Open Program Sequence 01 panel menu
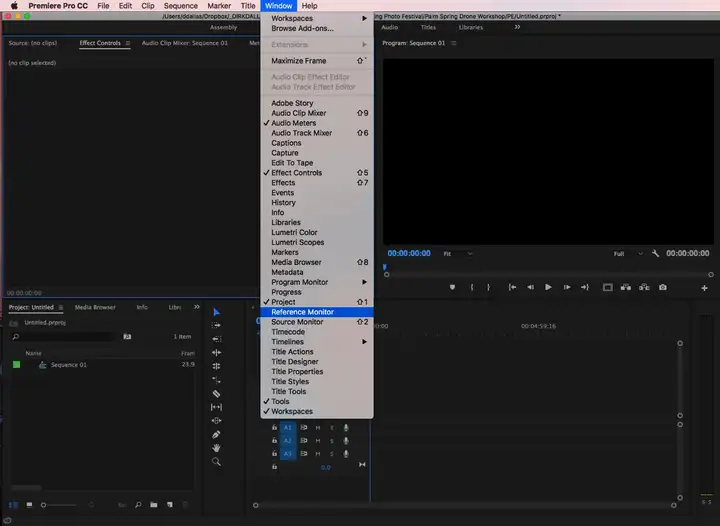The width and height of the screenshot is (720, 526). pyautogui.click(x=454, y=43)
